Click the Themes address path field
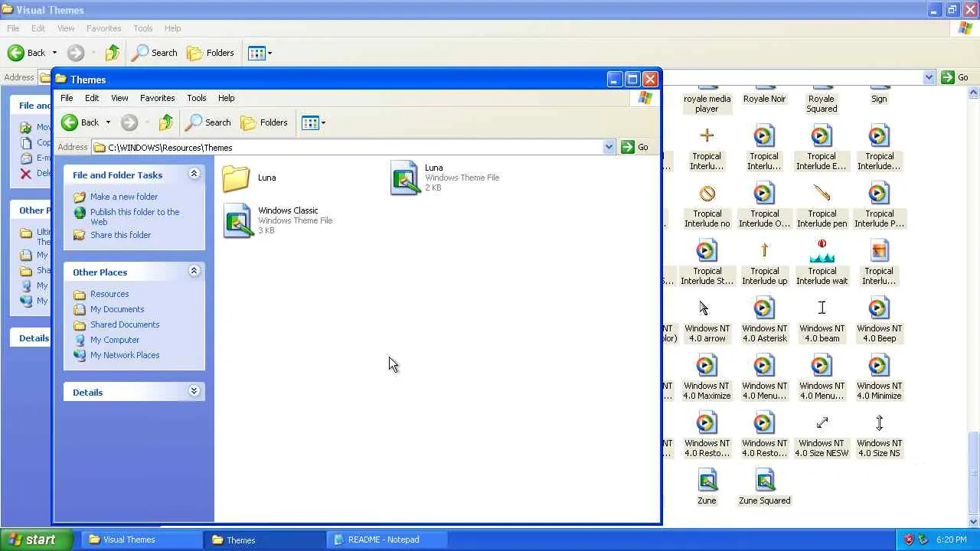 (347, 147)
